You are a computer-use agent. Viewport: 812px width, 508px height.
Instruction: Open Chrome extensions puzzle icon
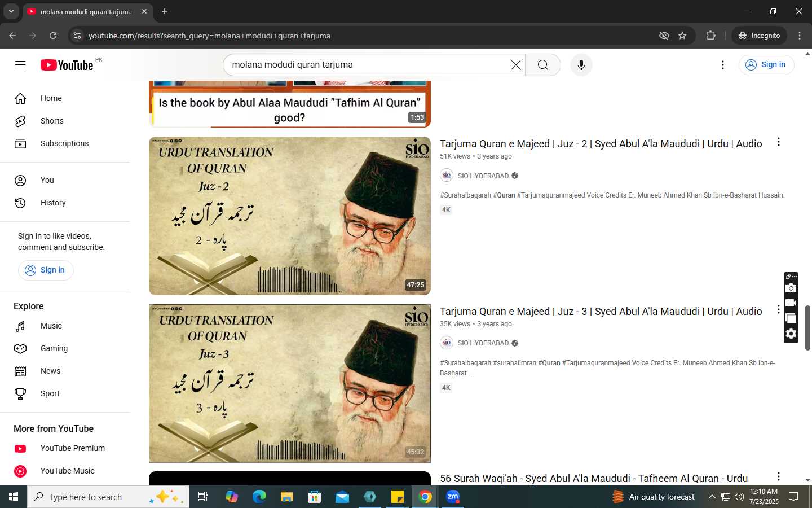[x=710, y=36]
